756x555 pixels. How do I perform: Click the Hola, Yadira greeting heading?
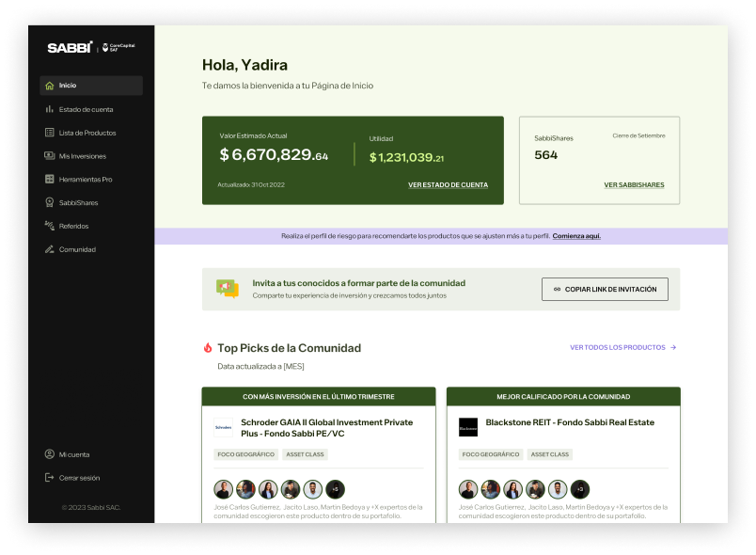(x=244, y=65)
